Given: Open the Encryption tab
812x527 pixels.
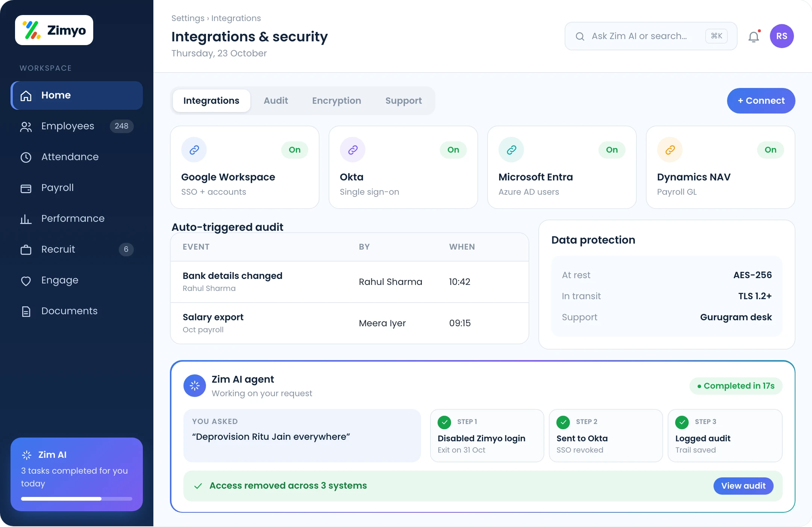Looking at the screenshot, I should [x=336, y=101].
